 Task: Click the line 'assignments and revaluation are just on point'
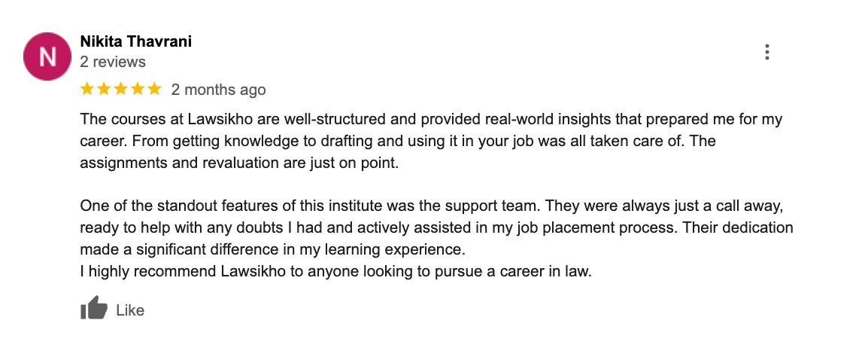(239, 163)
